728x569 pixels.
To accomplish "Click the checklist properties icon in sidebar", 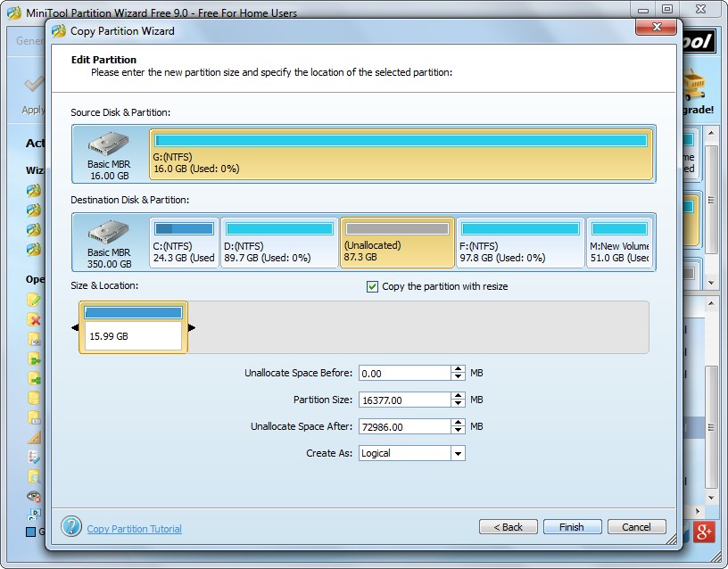I will coord(34,457).
